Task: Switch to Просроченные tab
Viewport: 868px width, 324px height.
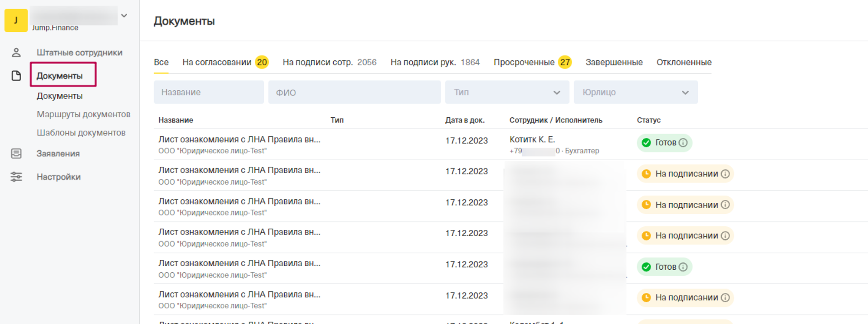Action: 524,62
